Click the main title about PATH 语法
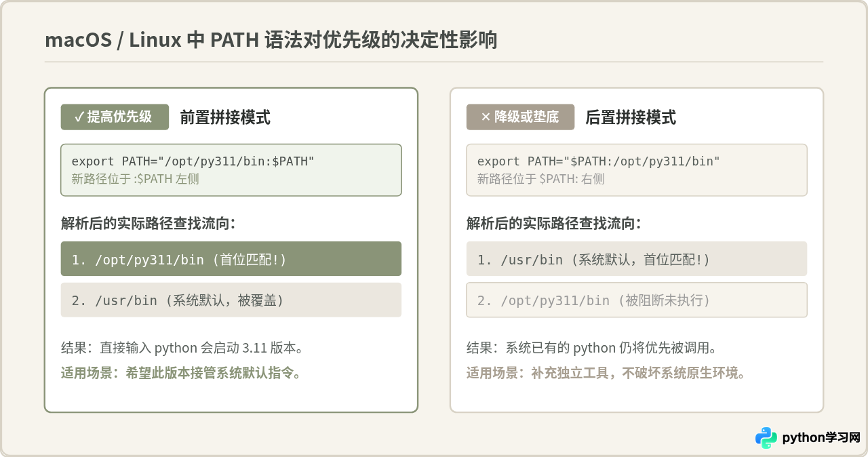 pyautogui.click(x=271, y=40)
